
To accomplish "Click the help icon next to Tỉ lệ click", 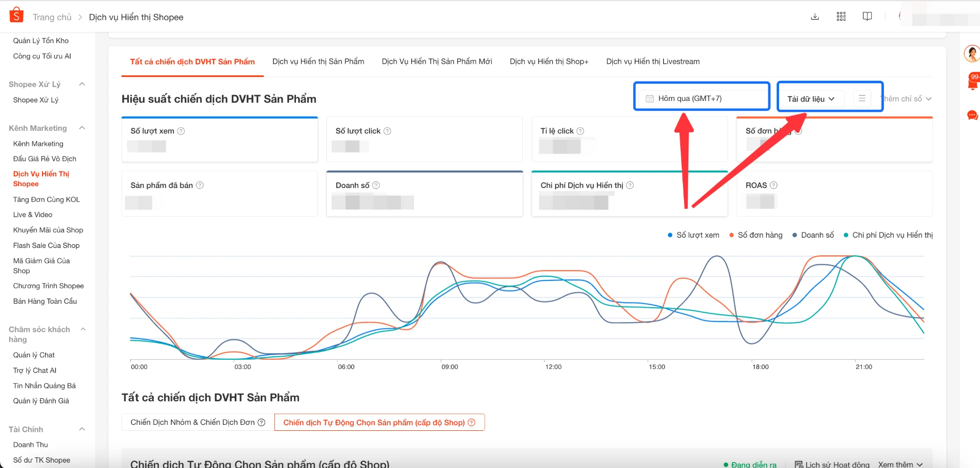I will click(580, 131).
